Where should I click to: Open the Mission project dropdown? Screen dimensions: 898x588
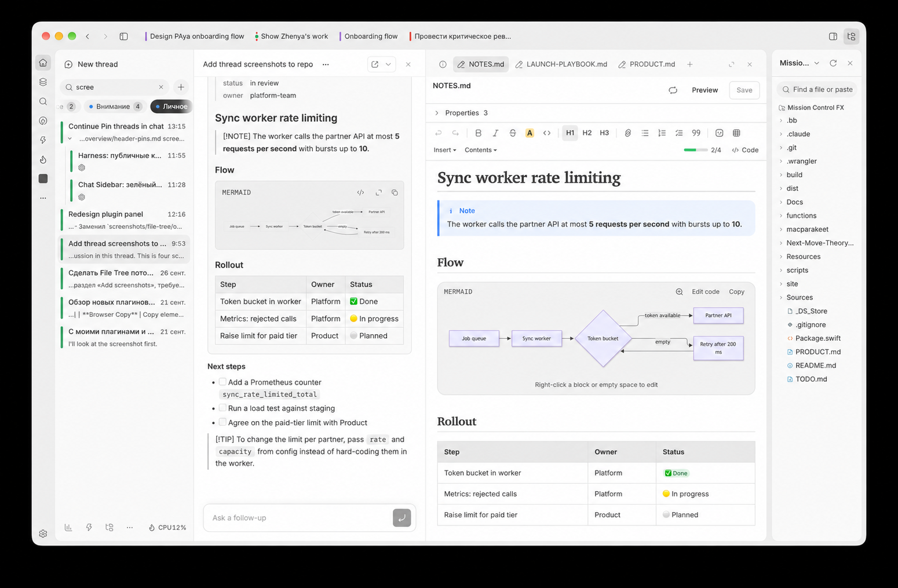pyautogui.click(x=800, y=63)
